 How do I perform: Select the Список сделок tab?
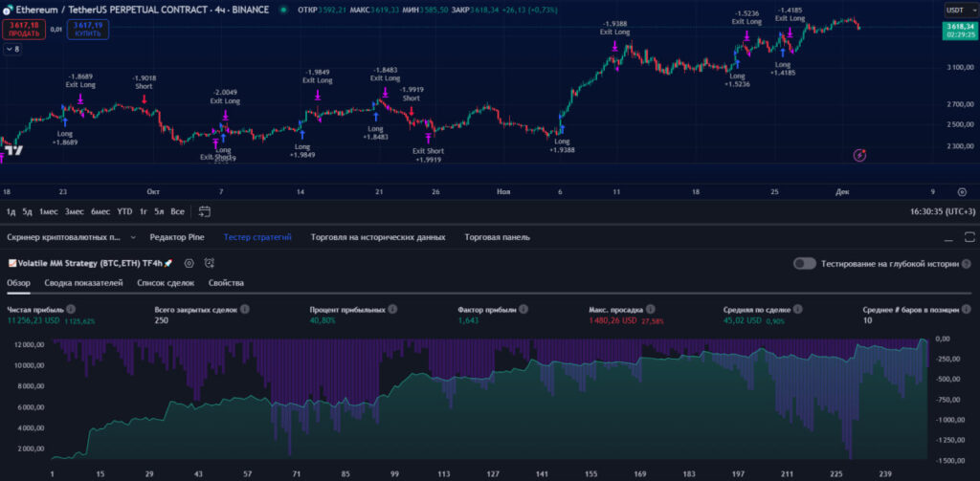[x=166, y=283]
